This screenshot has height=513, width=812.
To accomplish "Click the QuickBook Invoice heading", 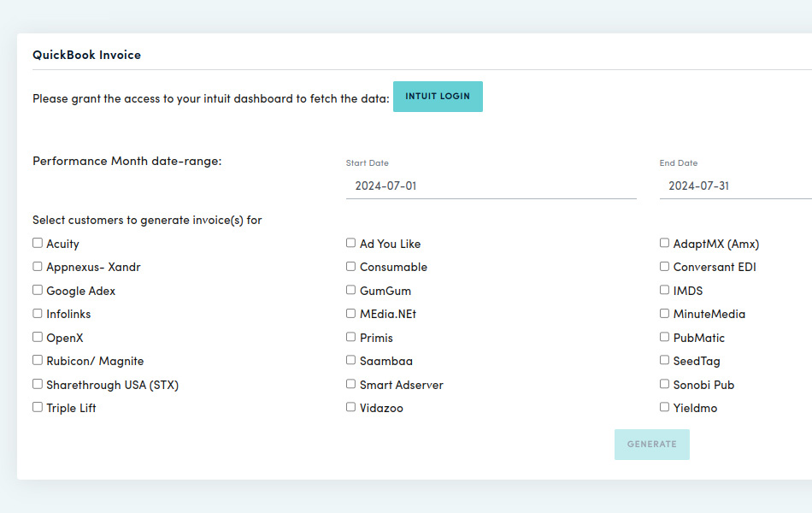I will (86, 55).
